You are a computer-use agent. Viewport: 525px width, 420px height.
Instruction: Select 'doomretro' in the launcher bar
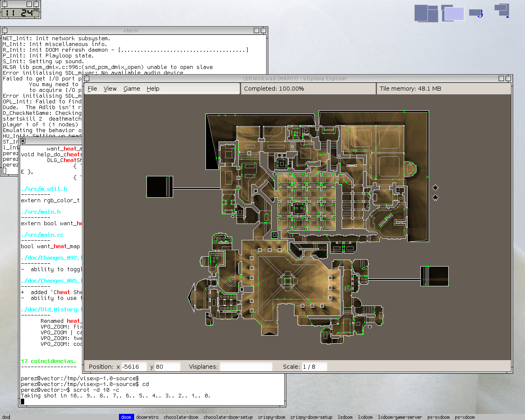pos(148,417)
